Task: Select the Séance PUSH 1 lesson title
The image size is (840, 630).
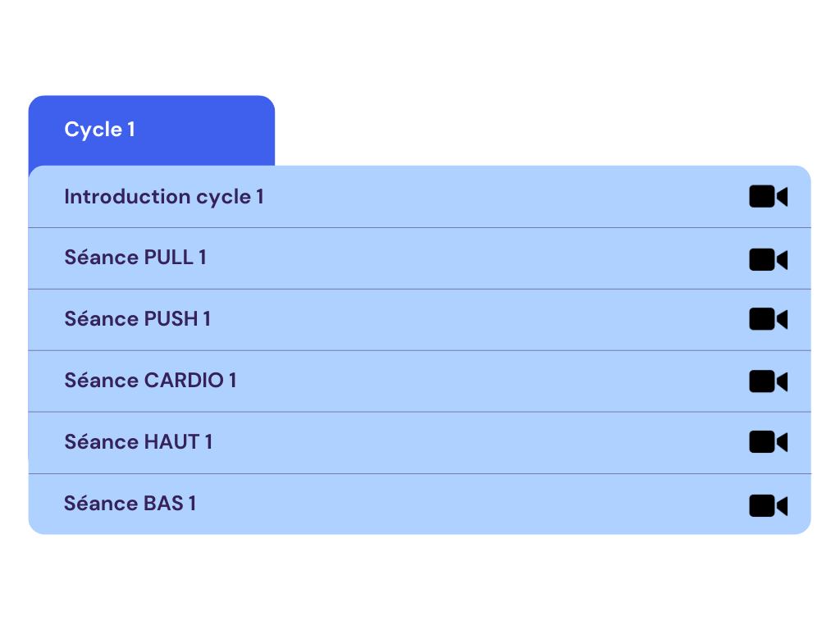Action: [x=137, y=319]
